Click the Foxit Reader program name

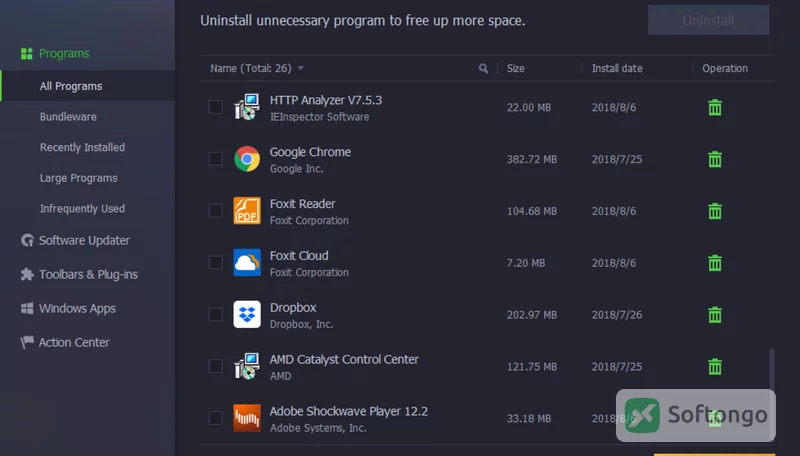pos(303,204)
